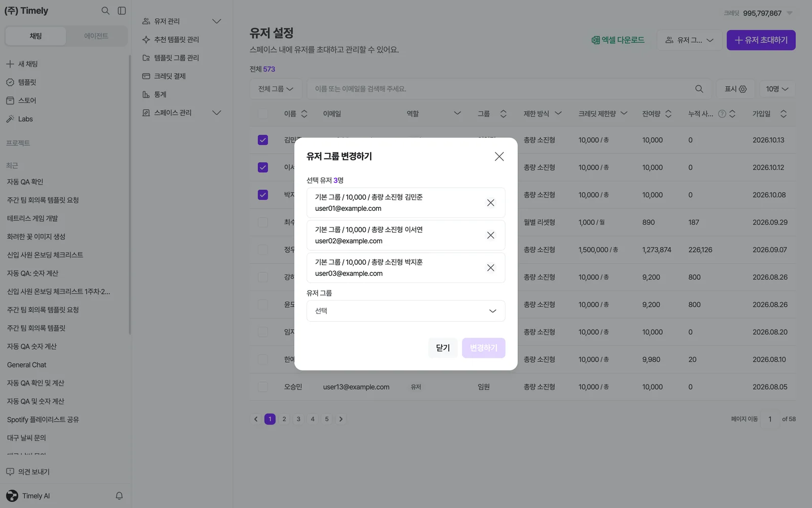Open the search icon in left sidebar header
This screenshot has height=508, width=812.
(106, 11)
